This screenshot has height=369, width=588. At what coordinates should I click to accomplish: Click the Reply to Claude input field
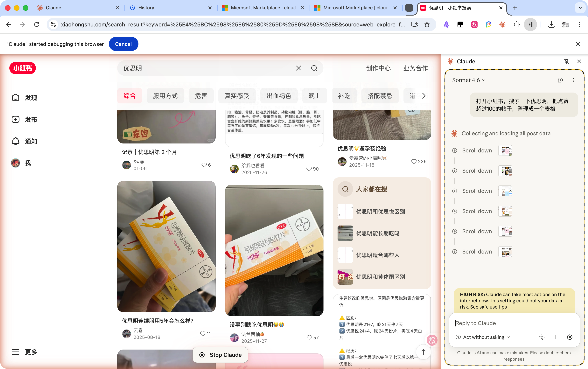(x=514, y=323)
